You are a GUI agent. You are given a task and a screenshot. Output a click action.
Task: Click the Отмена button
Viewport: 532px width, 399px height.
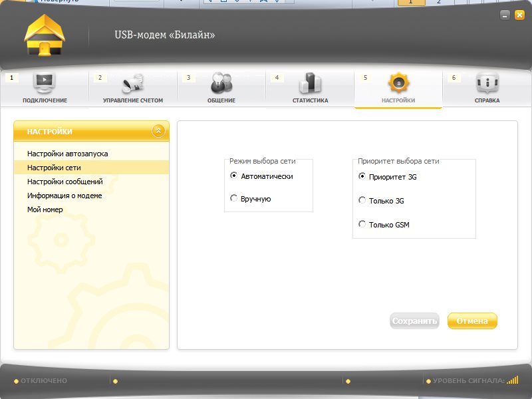point(472,321)
